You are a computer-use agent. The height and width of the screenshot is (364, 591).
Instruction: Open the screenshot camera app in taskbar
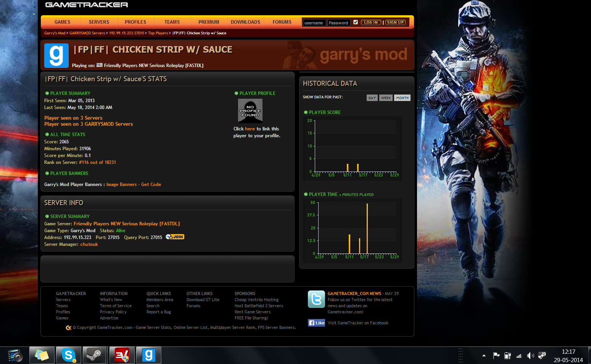point(15,356)
